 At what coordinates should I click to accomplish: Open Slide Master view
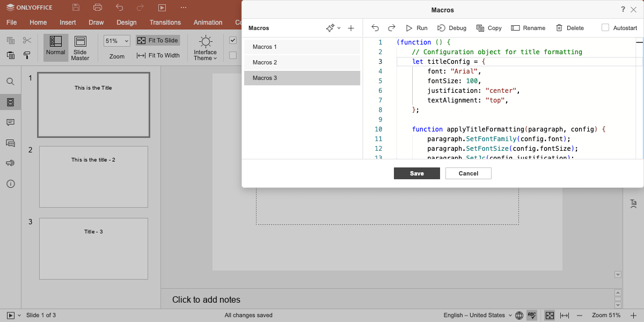tap(80, 48)
